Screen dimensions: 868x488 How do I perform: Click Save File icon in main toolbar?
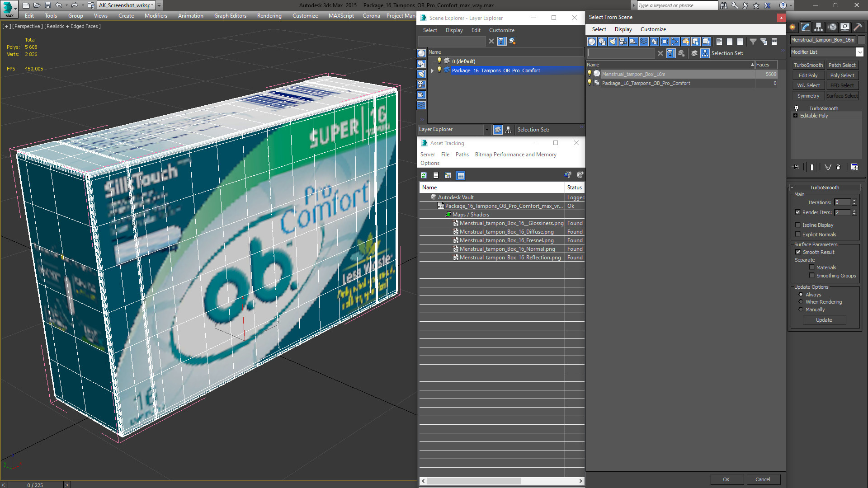47,5
